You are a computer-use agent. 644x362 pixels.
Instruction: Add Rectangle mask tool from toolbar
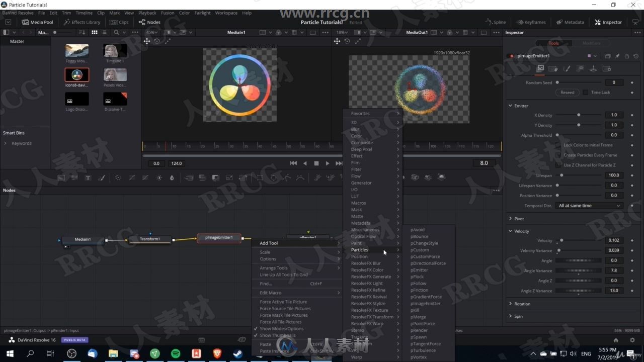260,177
